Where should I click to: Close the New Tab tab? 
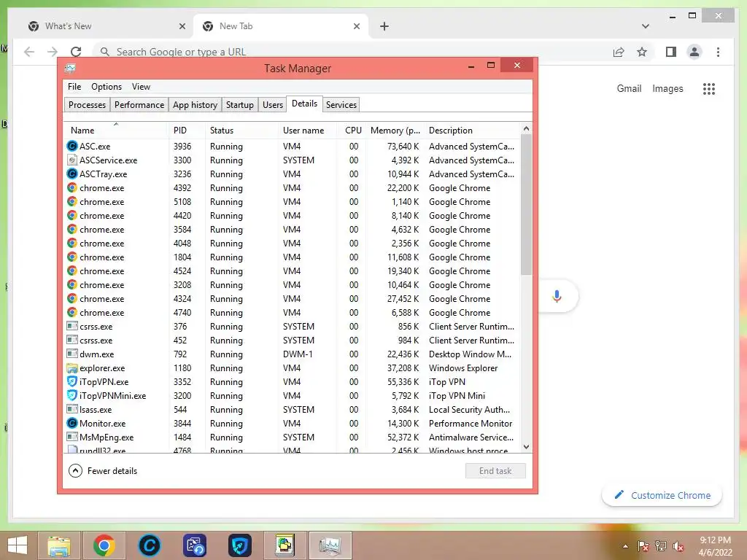coord(356,26)
